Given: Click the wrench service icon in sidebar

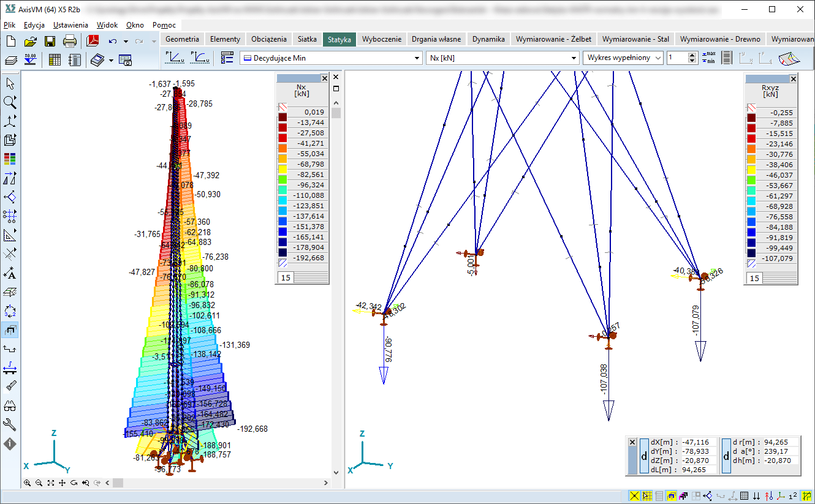Looking at the screenshot, I should (10, 424).
